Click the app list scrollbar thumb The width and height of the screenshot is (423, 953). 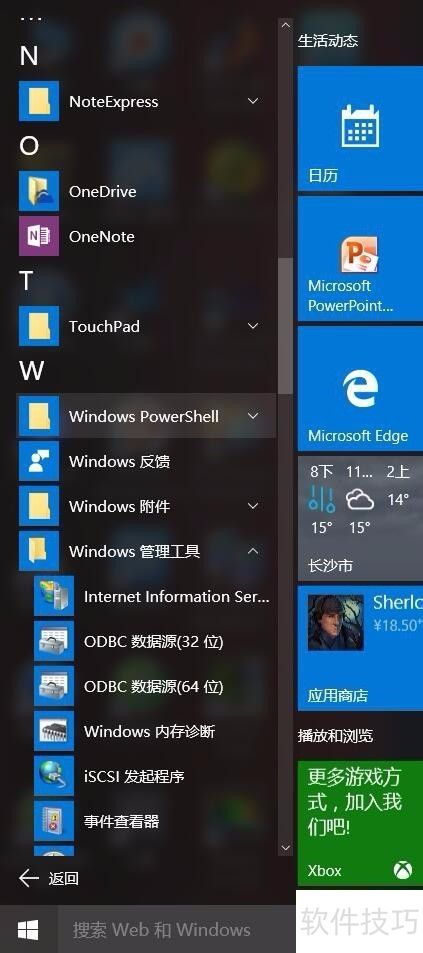(286, 326)
